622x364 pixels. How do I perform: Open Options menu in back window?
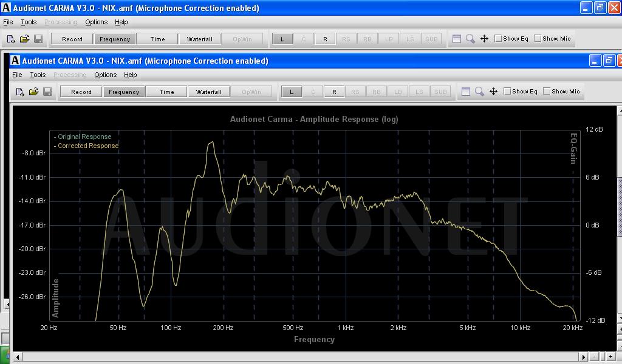pyautogui.click(x=97, y=22)
